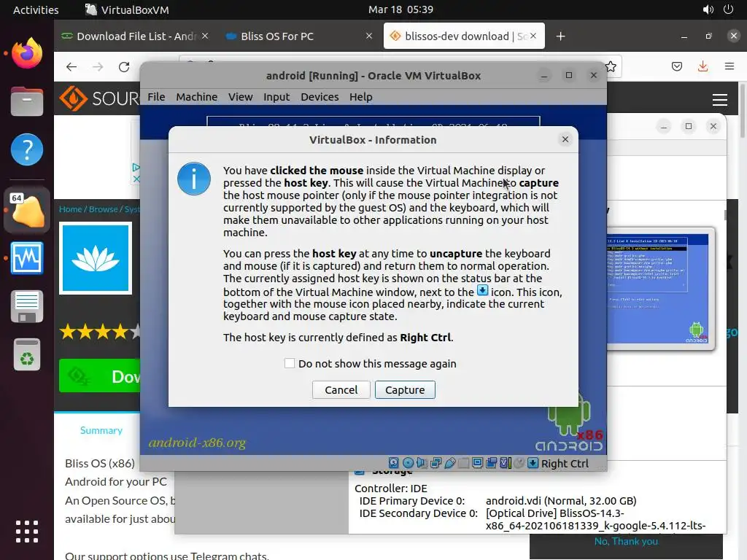Click the Cancel button in dialog
Screen dimensions: 747x560
tap(341, 389)
